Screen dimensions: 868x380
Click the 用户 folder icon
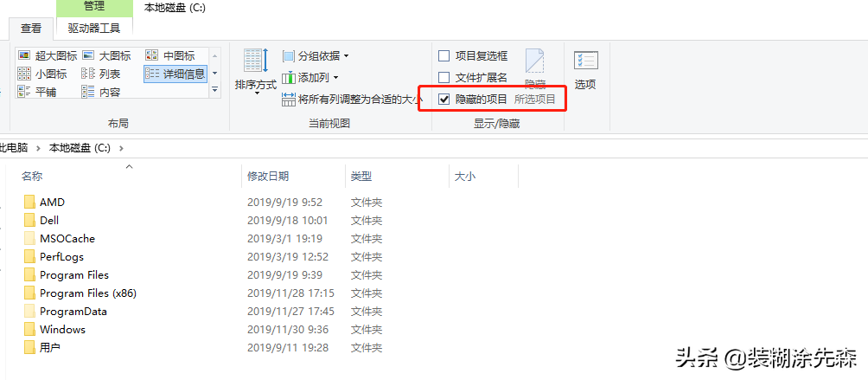[x=30, y=348]
